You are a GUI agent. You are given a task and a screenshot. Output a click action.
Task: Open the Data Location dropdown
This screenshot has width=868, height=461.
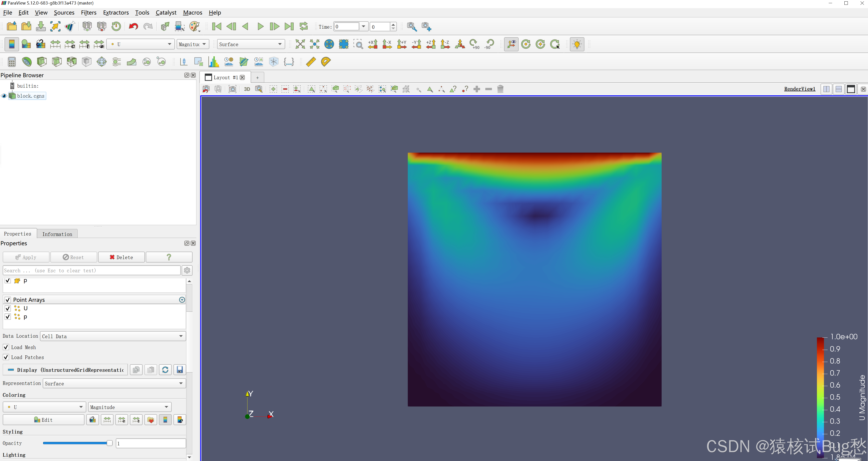pyautogui.click(x=113, y=336)
